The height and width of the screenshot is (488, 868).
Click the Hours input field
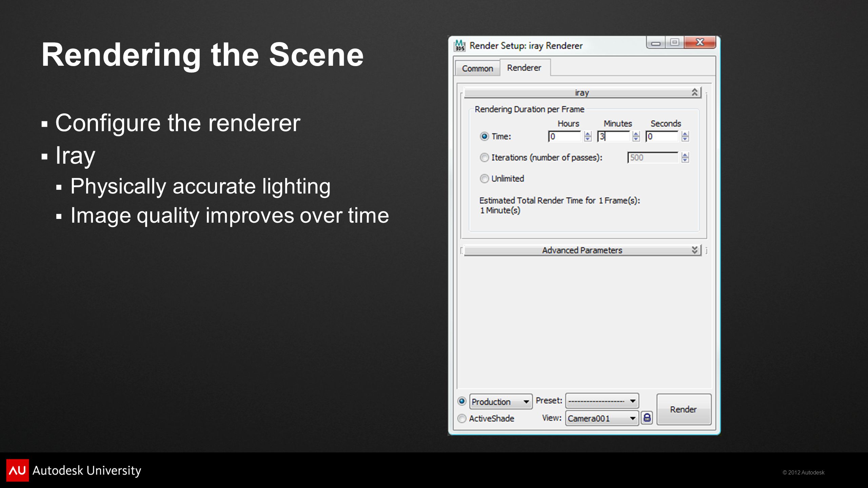[x=565, y=136]
